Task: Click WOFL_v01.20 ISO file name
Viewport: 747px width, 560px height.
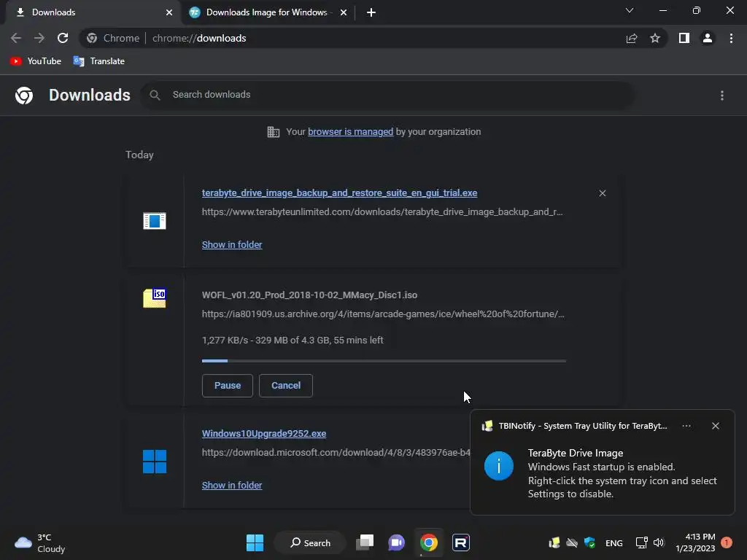Action: [x=309, y=295]
